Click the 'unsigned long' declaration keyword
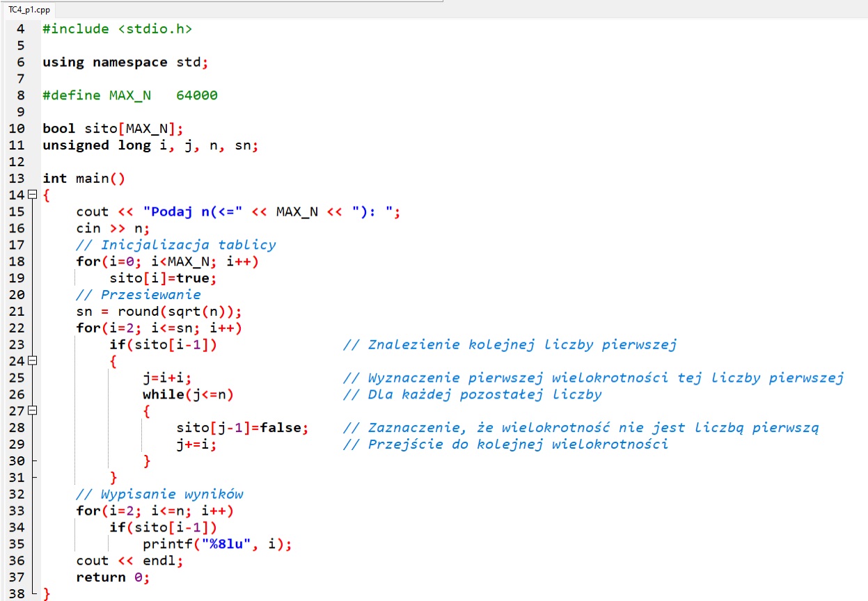 pyautogui.click(x=97, y=145)
